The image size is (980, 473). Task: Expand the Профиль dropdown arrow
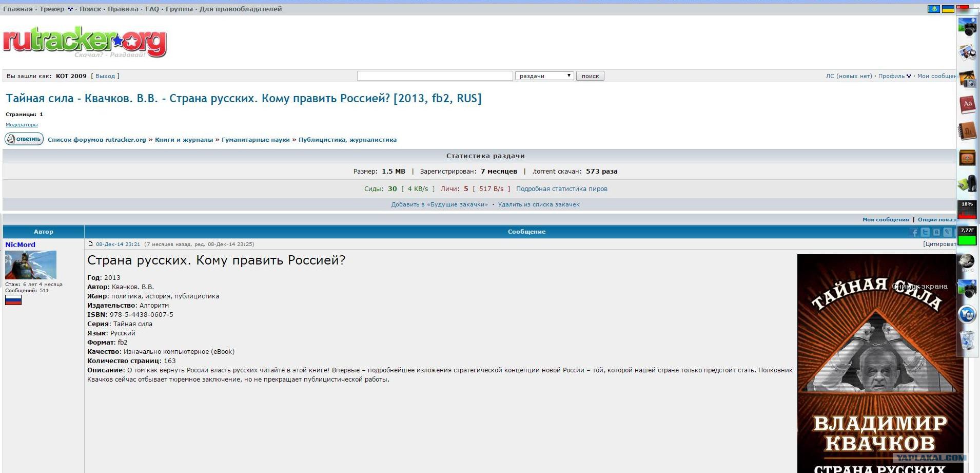(909, 76)
